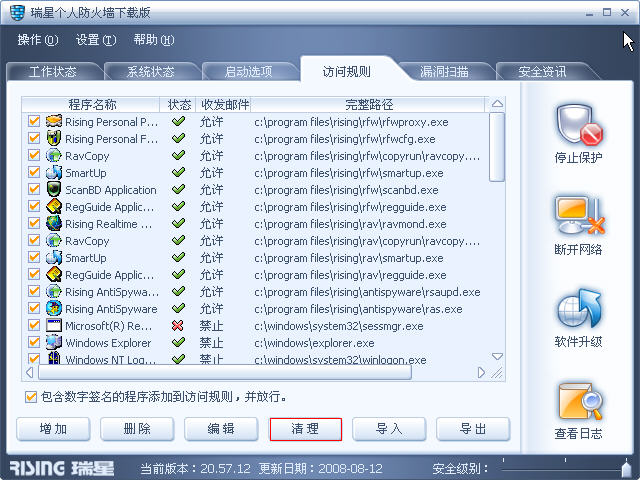Screen dimensions: 640x480
Task: Click the Rising shield logo in title bar
Action: coord(17,12)
